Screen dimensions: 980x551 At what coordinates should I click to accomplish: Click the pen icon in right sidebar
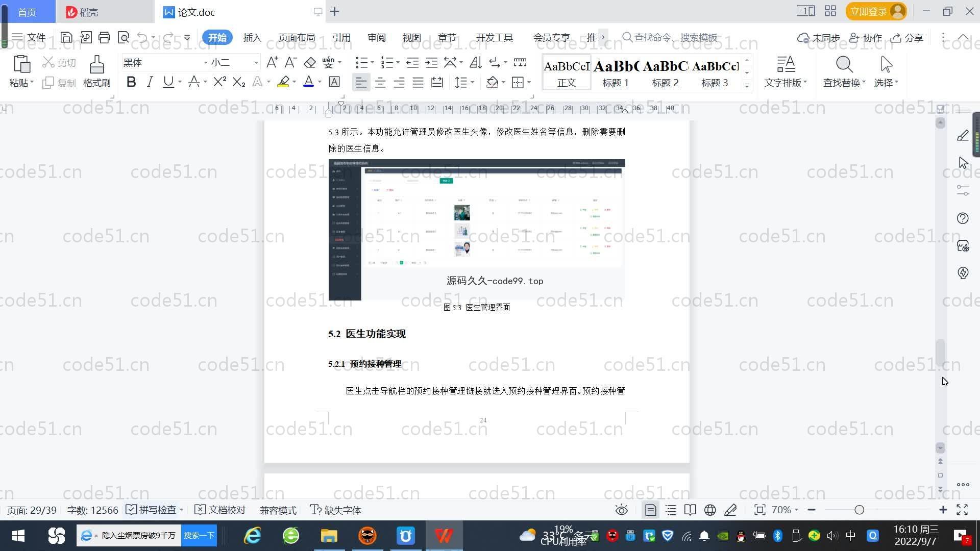tap(963, 135)
